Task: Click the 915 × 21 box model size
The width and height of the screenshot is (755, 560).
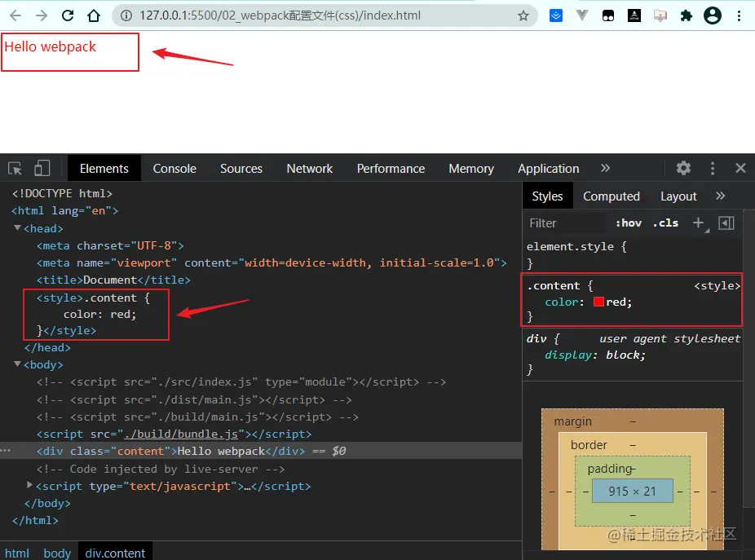Action: coord(632,491)
